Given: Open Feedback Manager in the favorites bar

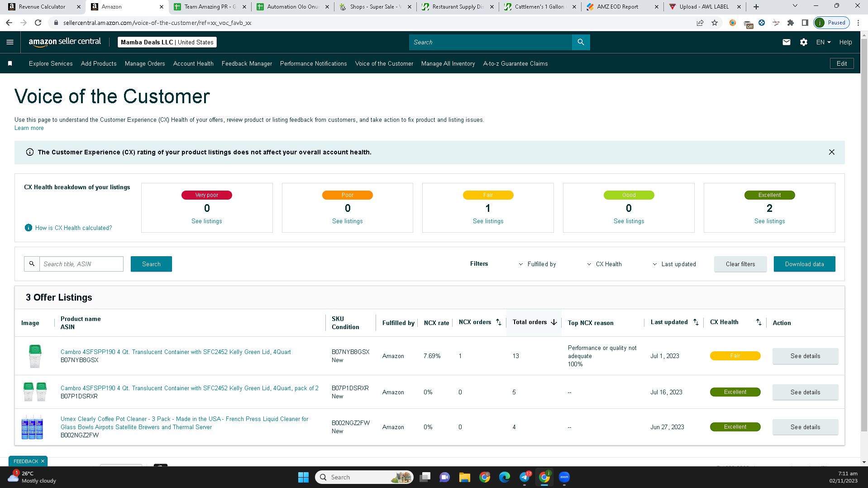Looking at the screenshot, I should 247,64.
